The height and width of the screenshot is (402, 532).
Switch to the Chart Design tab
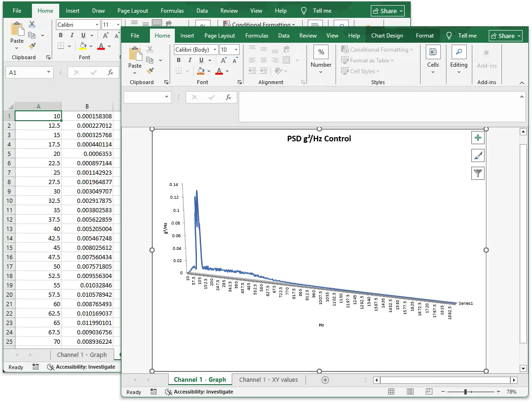387,35
